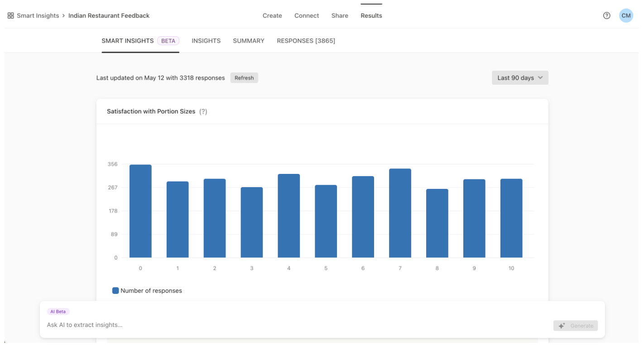Go to the Connect tab
Screen dimensions: 644x346
point(307,15)
